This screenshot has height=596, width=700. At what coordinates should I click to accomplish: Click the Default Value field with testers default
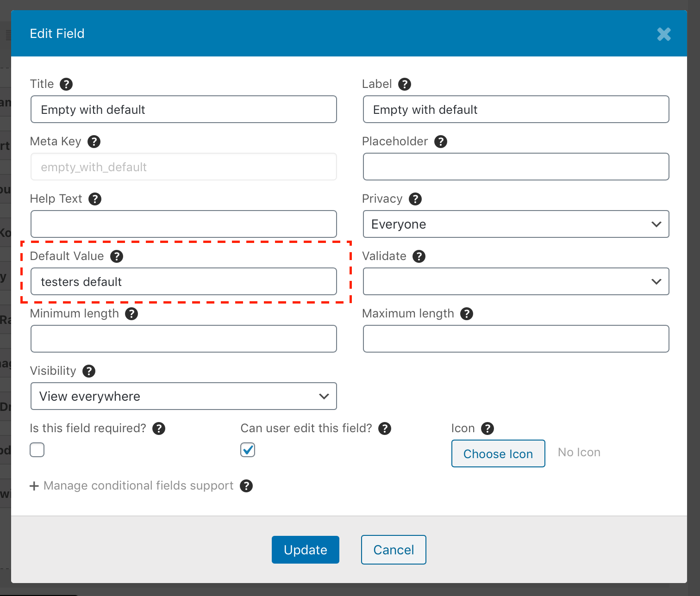pos(184,281)
